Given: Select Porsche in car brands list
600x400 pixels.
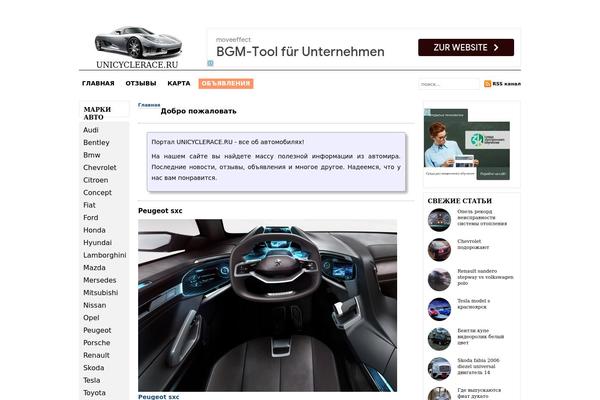Looking at the screenshot, I should pyautogui.click(x=96, y=343).
